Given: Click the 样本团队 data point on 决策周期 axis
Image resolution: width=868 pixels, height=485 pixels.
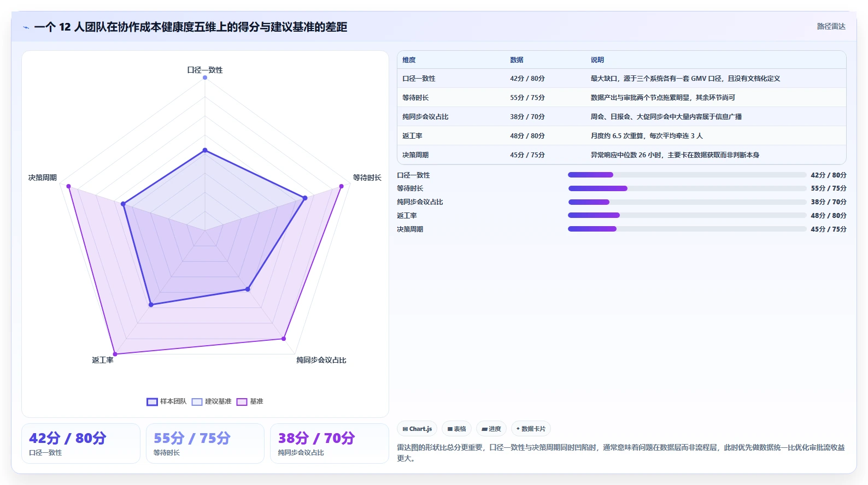Looking at the screenshot, I should click(x=124, y=204).
